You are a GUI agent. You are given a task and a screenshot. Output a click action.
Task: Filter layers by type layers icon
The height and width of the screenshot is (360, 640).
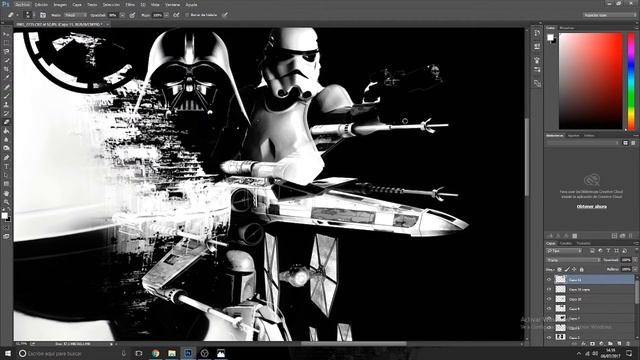click(608, 251)
